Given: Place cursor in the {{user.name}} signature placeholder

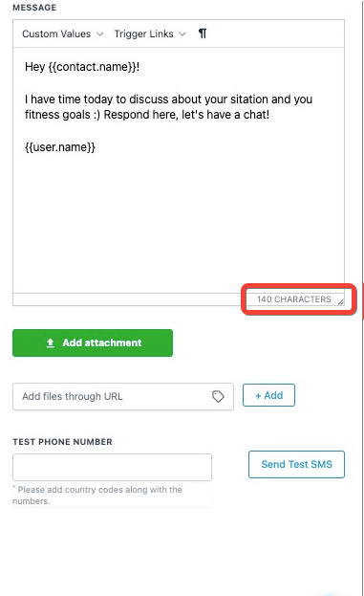Looking at the screenshot, I should (x=60, y=147).
